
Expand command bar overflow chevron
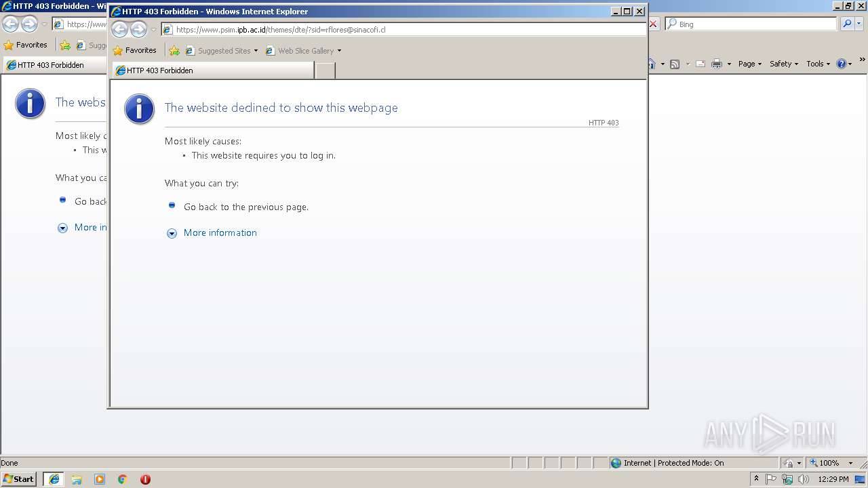pyautogui.click(x=863, y=60)
